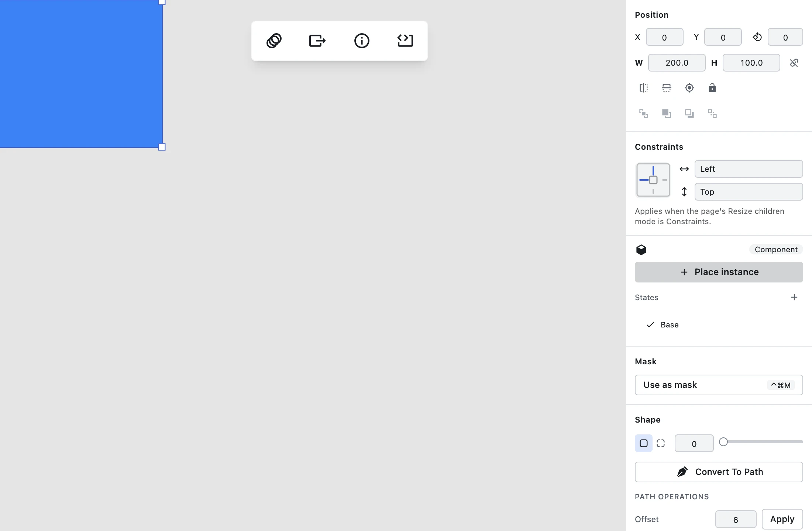Viewport: 812px width, 531px height.
Task: Send the shape to back
Action: click(x=712, y=114)
